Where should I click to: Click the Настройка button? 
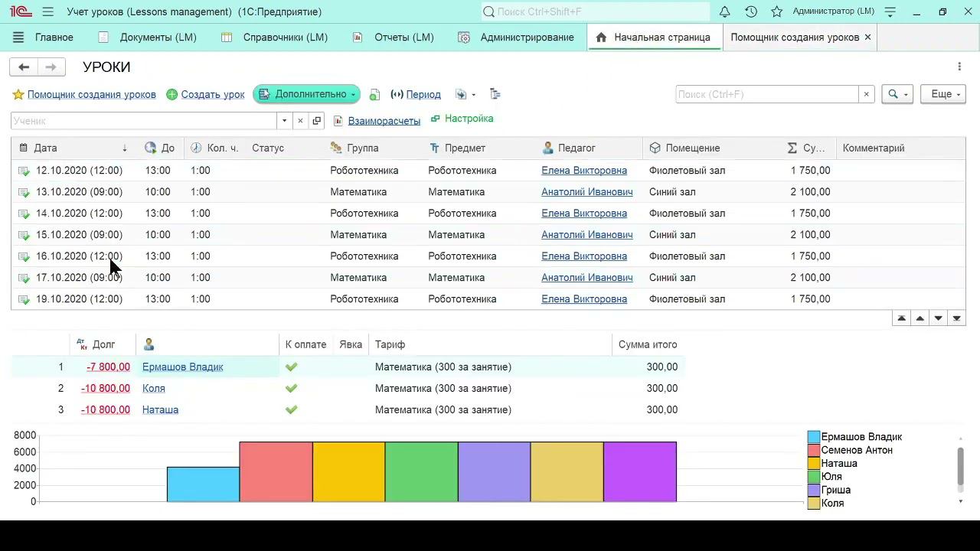click(462, 119)
